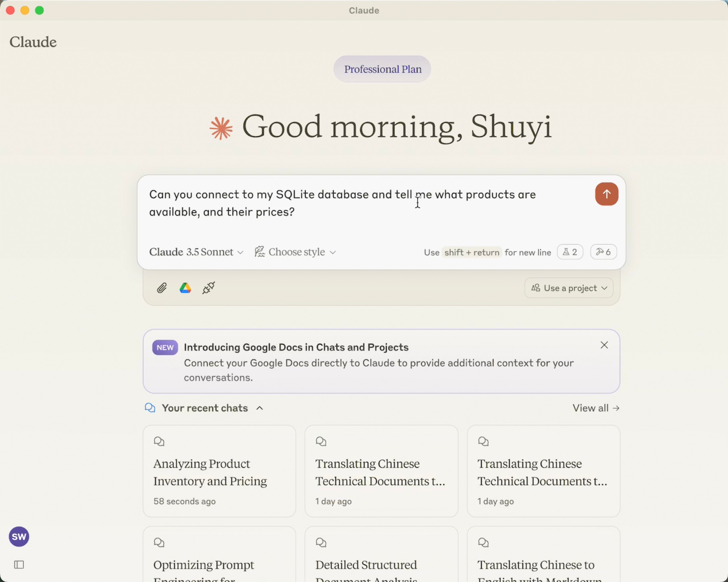Open the MCP tools hammer badge showing 6
The height and width of the screenshot is (582, 728).
603,252
